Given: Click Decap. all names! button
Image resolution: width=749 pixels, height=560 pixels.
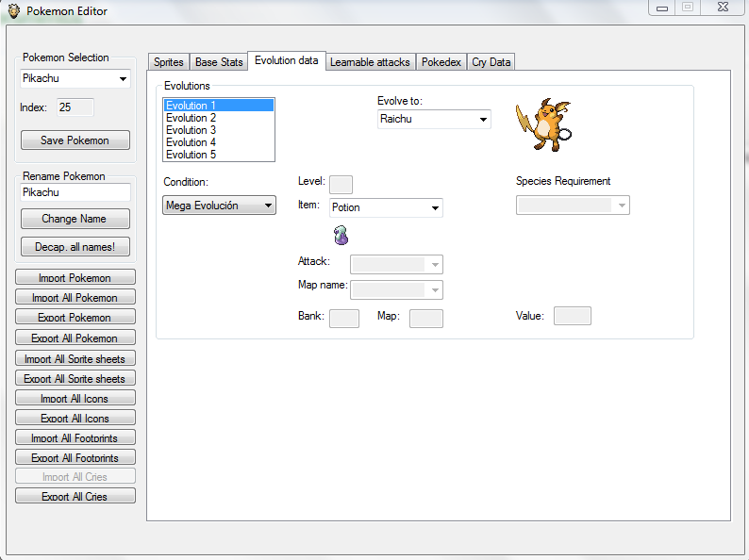Looking at the screenshot, I should click(75, 247).
